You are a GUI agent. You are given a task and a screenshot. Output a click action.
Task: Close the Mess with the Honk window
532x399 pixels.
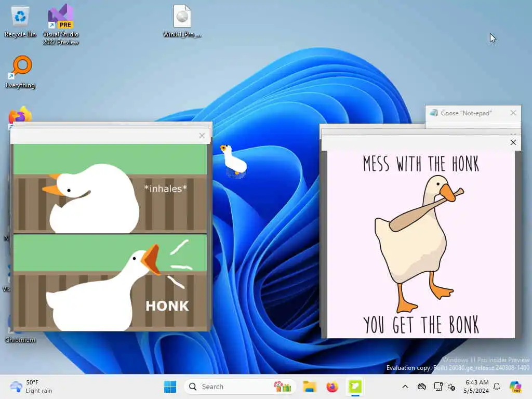coord(513,142)
